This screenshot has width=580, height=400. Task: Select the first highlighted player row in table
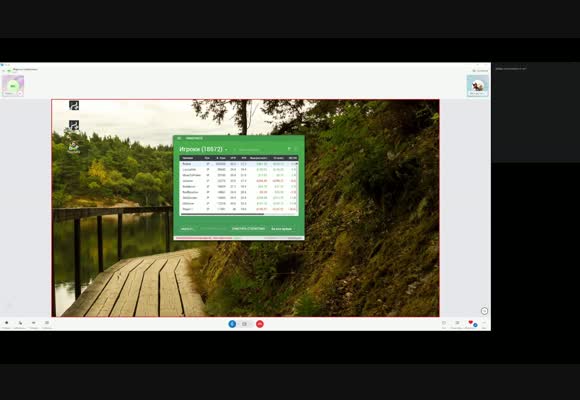239,164
